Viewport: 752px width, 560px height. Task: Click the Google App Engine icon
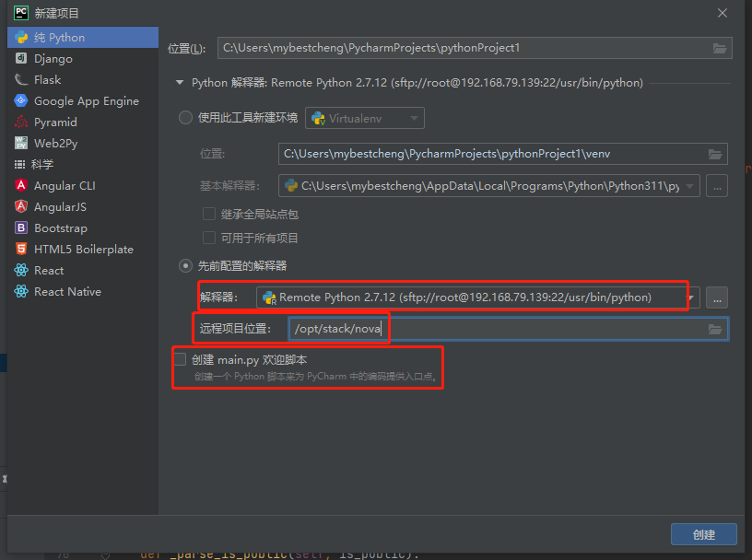coord(21,100)
